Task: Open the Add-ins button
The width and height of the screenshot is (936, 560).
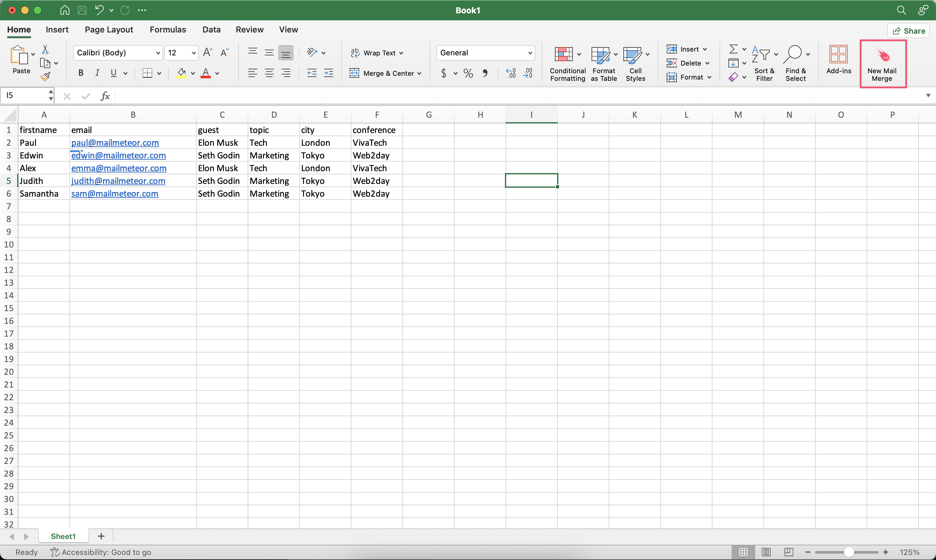Action: (x=839, y=59)
